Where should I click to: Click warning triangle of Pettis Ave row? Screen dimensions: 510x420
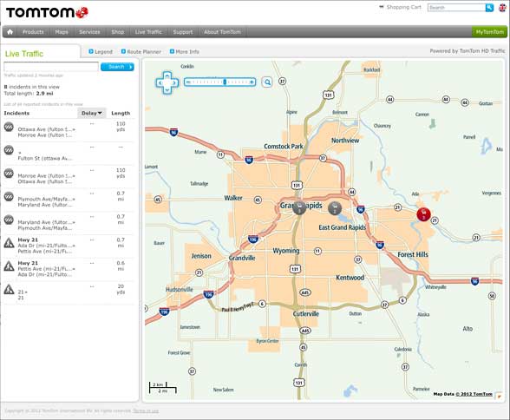9,266
